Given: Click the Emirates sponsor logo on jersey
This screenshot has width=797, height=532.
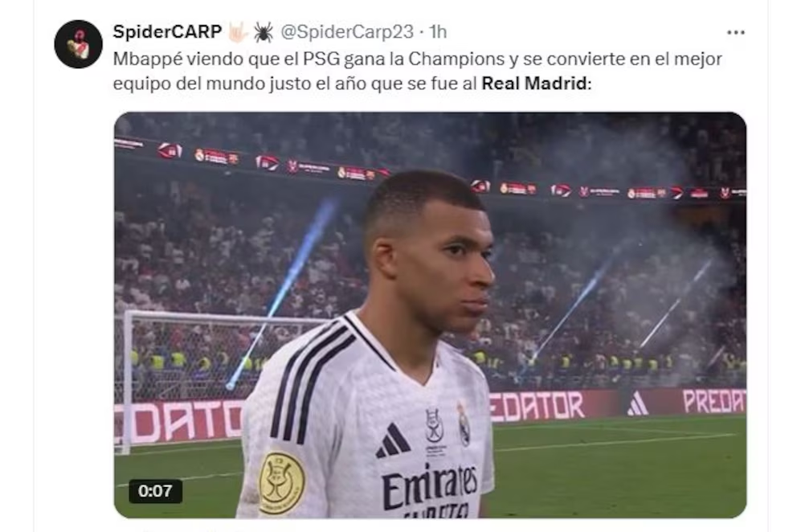Looking at the screenshot, I should click(x=430, y=489).
